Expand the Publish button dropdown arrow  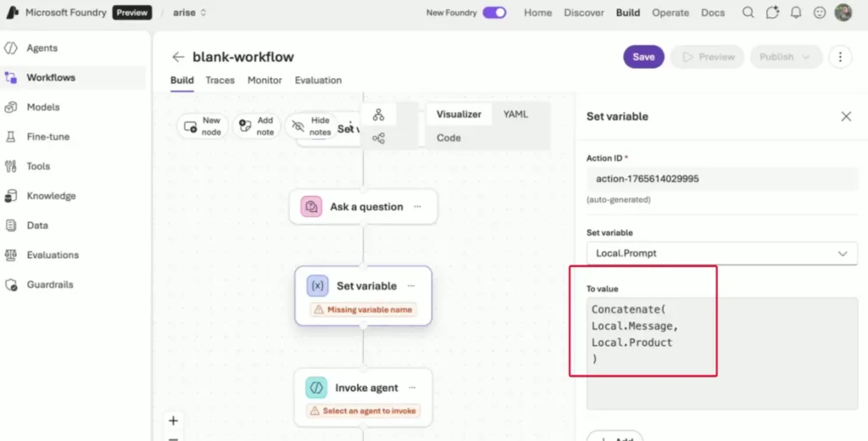point(806,57)
